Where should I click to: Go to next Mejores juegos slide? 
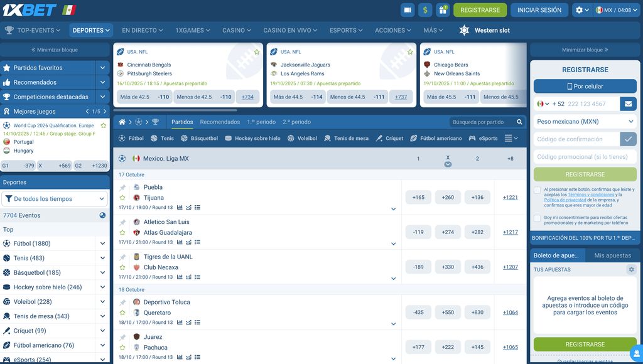click(105, 112)
